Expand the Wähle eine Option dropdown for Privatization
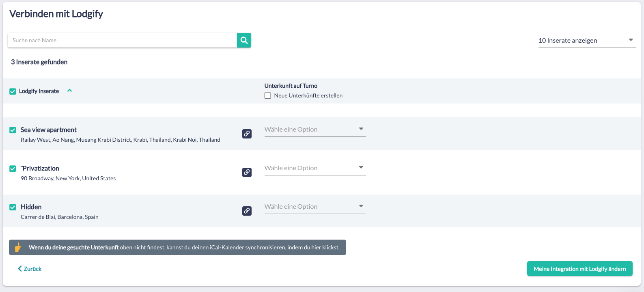 tap(315, 168)
